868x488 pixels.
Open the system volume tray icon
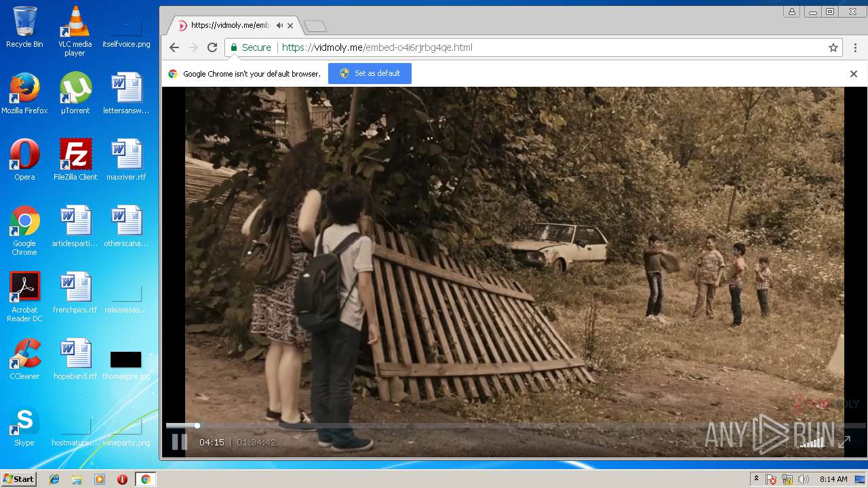804,479
